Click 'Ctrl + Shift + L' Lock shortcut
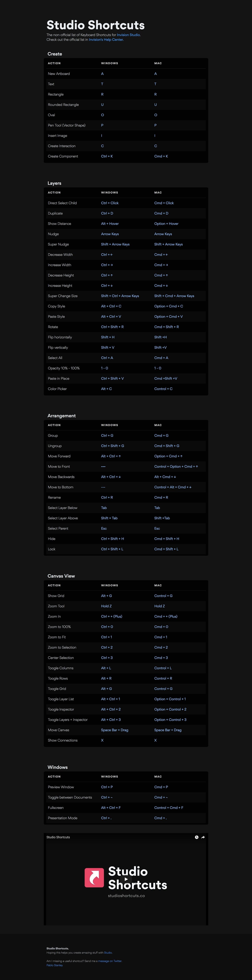 tap(112, 549)
